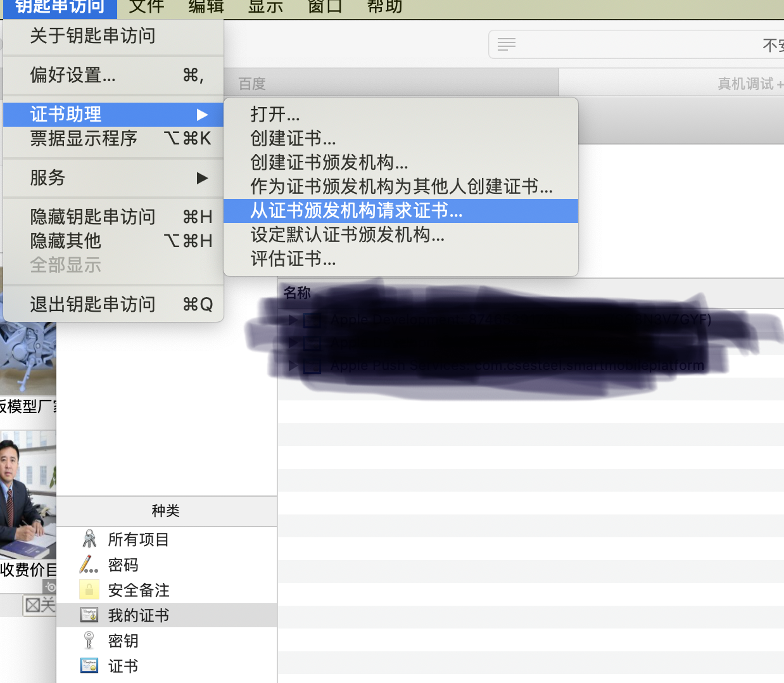Select 设定默认证书颁发机构… item
Screen dimensions: 784x683
tap(401, 235)
